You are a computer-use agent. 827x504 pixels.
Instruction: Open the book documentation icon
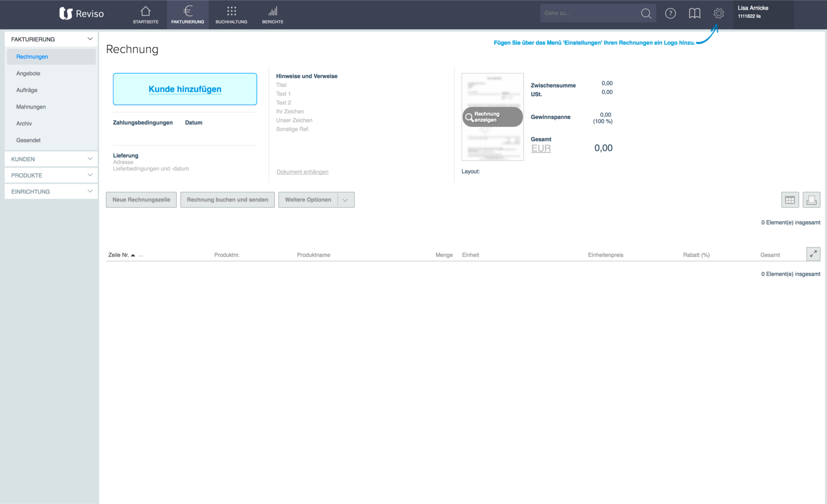[695, 13]
